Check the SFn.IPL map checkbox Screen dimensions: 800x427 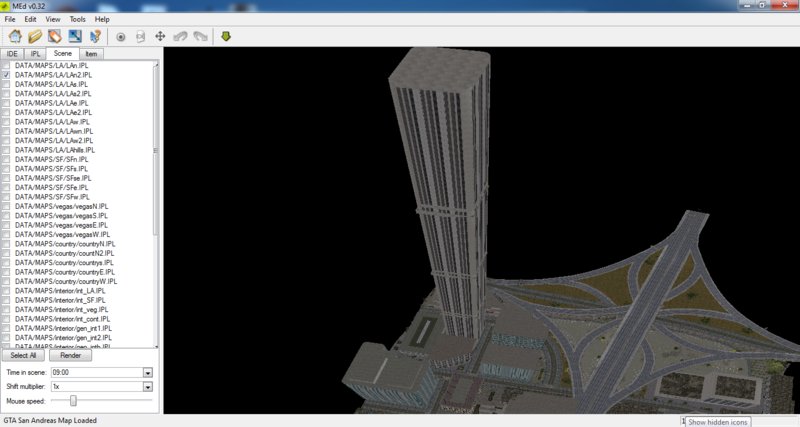(x=6, y=159)
